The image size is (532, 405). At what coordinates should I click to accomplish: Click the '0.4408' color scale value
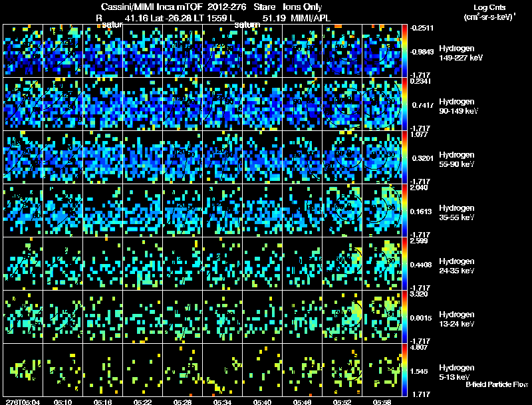(x=421, y=265)
